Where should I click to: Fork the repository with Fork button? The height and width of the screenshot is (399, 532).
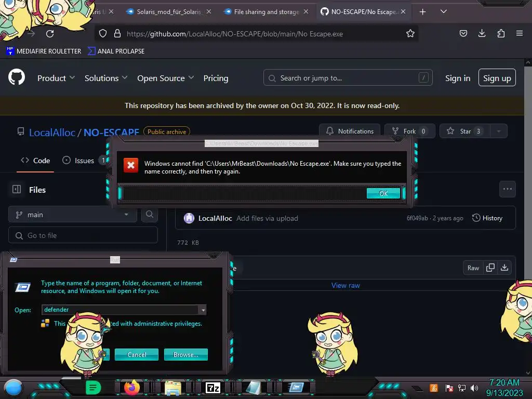(409, 131)
